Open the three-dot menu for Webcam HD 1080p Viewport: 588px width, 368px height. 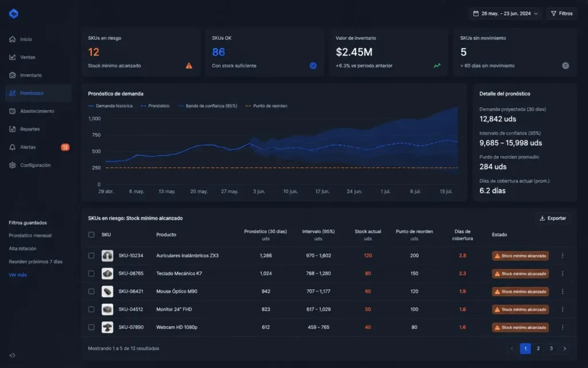click(x=563, y=327)
